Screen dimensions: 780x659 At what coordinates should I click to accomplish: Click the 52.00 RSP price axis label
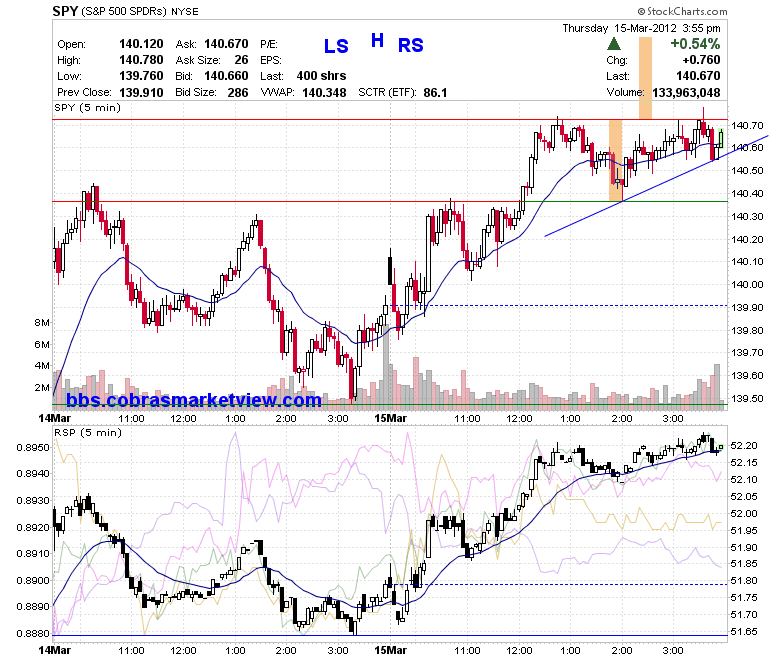(x=744, y=513)
